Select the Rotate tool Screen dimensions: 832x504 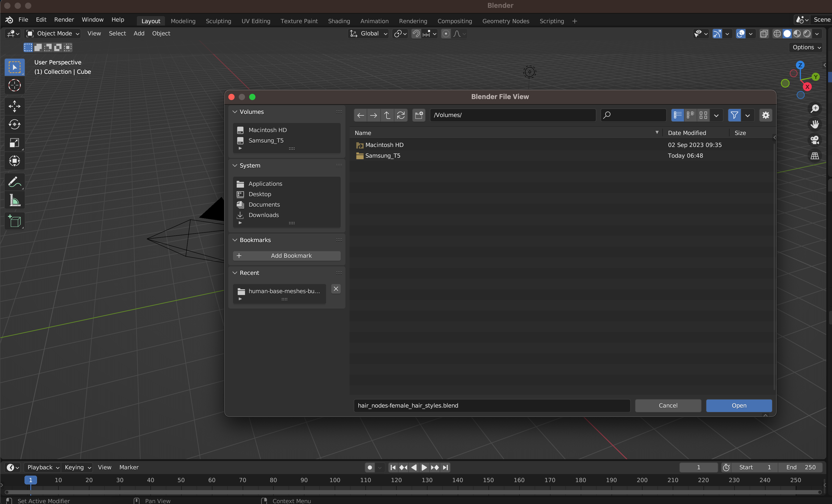pos(14,124)
